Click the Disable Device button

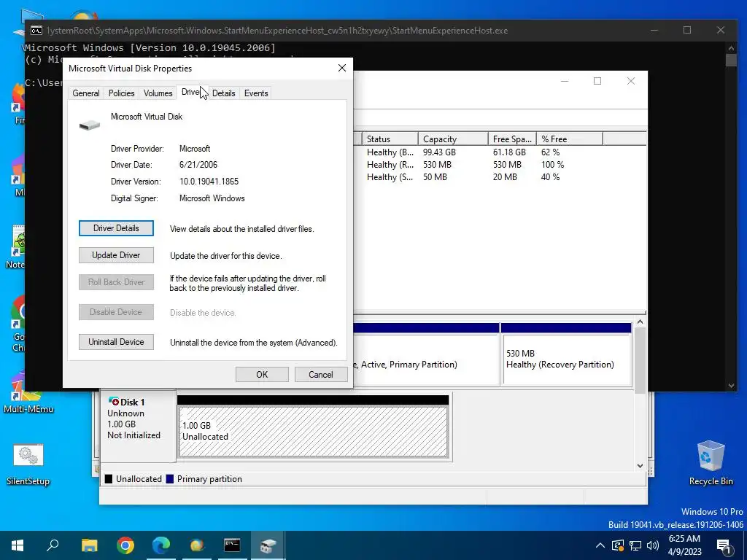116,312
